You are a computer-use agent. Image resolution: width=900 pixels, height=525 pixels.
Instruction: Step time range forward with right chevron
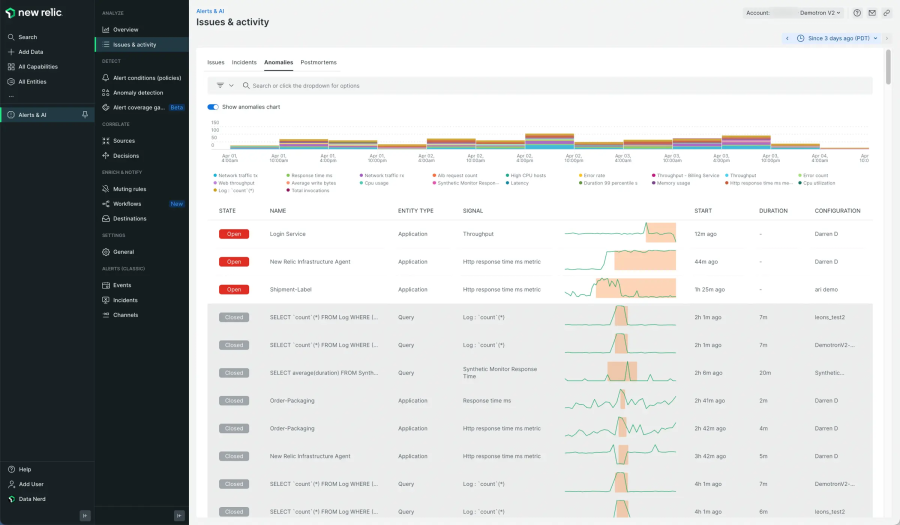(887, 38)
